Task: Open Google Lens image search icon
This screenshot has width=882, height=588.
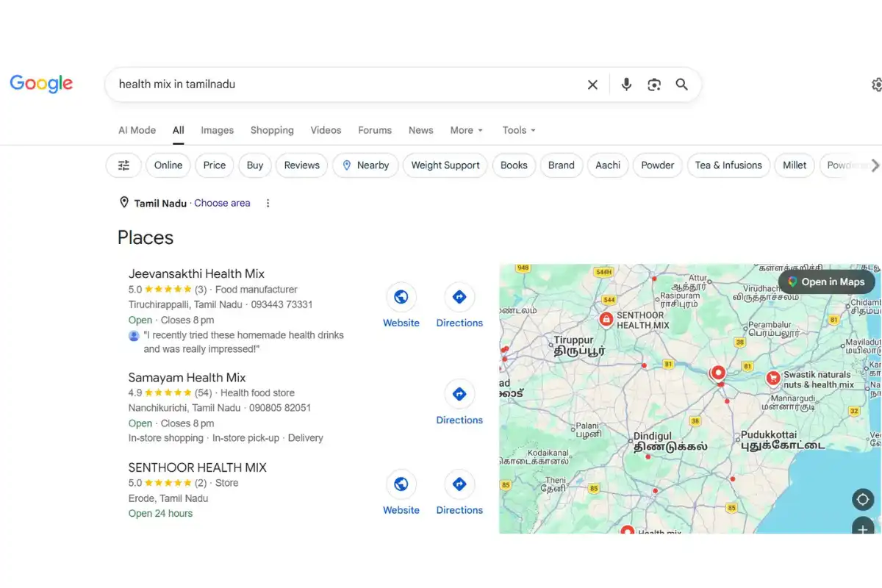Action: (654, 85)
